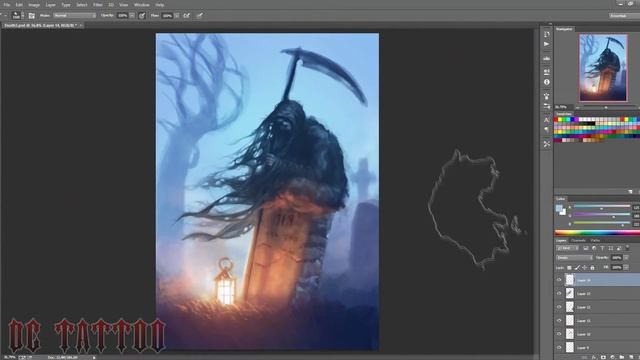Hide Layer 11 with its eye icon

pyautogui.click(x=559, y=320)
